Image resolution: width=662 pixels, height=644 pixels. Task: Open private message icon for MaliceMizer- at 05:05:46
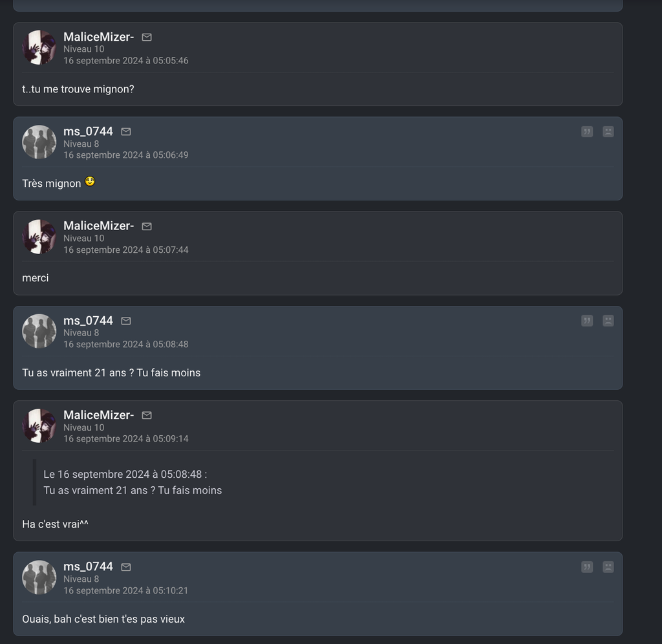(x=147, y=37)
